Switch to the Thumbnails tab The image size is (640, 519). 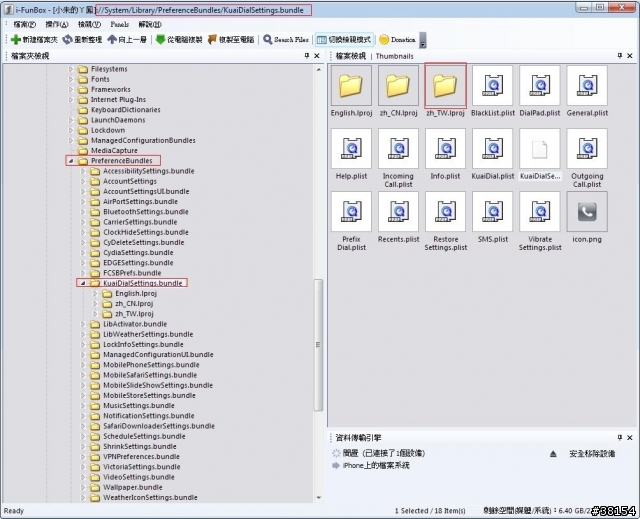pyautogui.click(x=394, y=56)
